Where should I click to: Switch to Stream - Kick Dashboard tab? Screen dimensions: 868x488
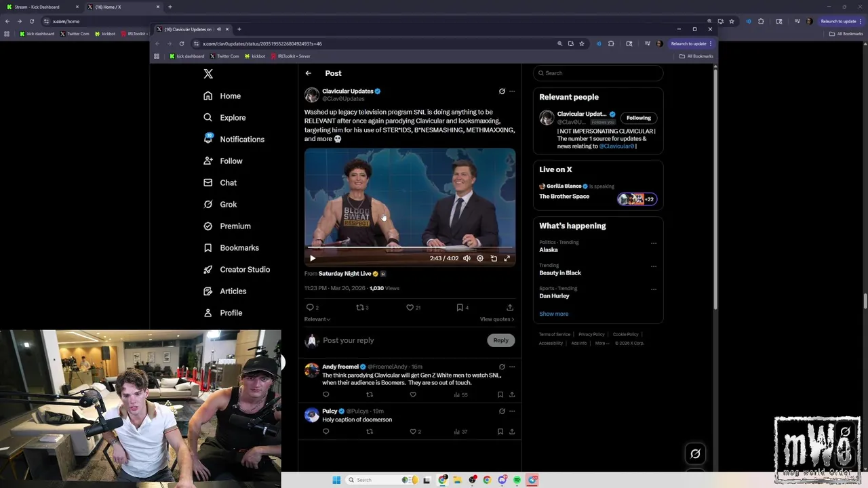point(41,7)
